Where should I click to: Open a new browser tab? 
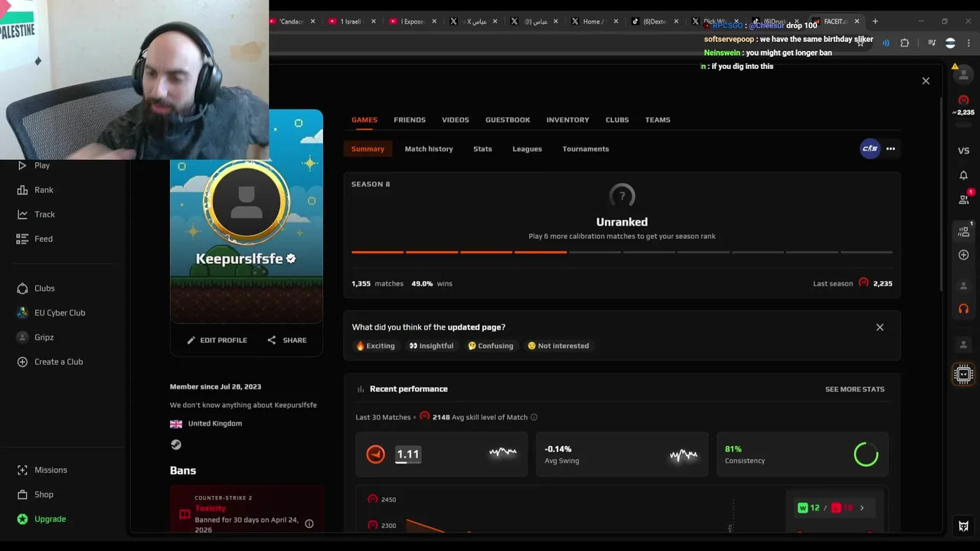(875, 21)
